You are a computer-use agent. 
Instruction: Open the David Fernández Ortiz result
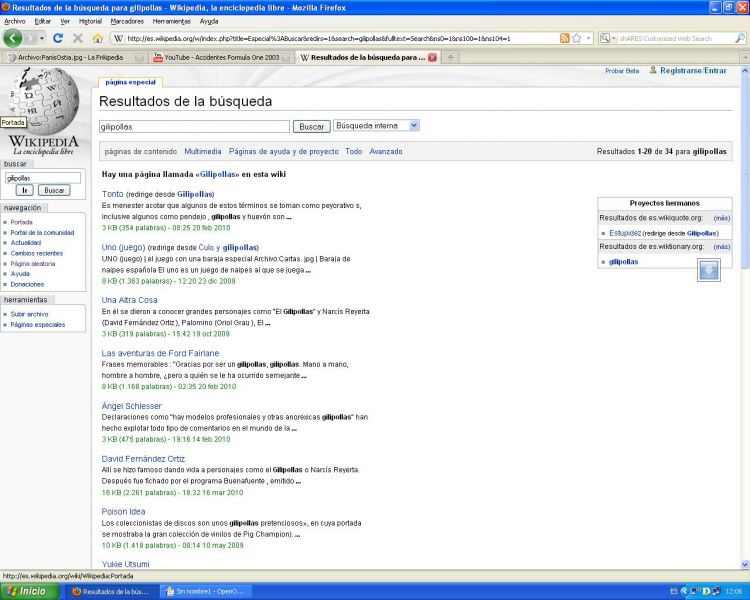[x=143, y=459]
